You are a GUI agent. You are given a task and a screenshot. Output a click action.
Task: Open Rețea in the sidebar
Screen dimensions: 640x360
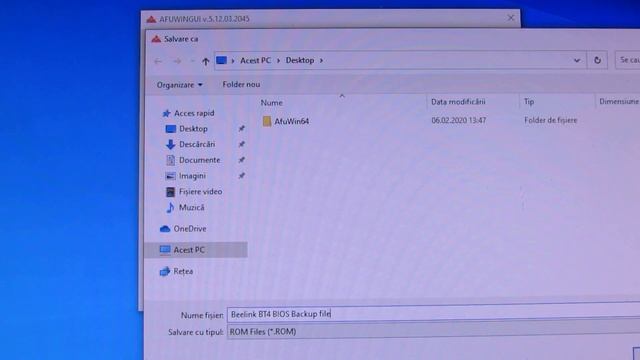pyautogui.click(x=183, y=271)
